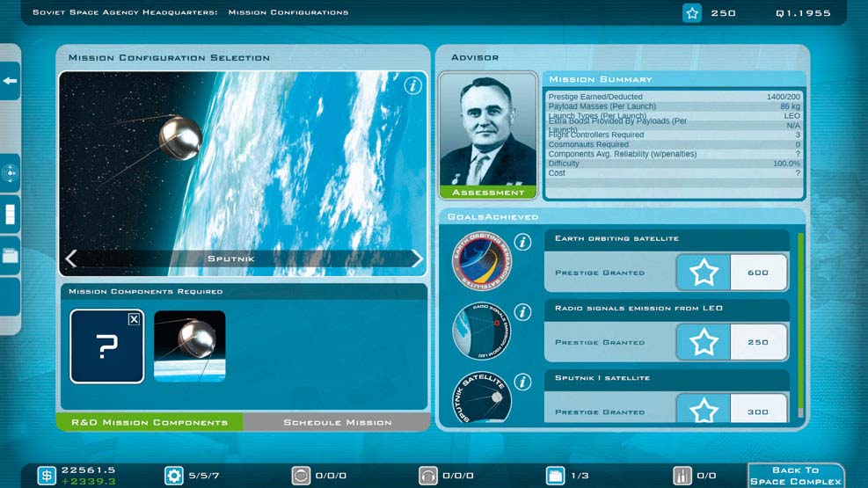Click the Flight Controllers Required row

(674, 135)
